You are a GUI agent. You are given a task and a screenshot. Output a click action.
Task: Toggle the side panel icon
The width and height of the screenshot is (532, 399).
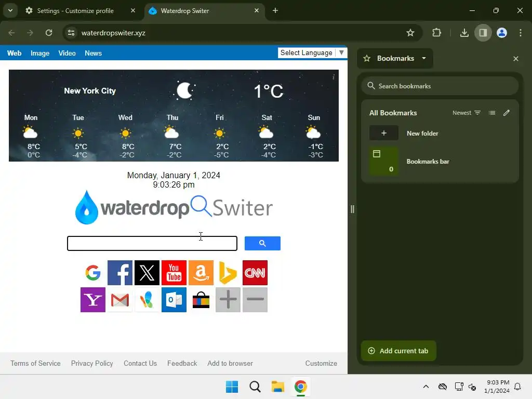[x=483, y=33]
